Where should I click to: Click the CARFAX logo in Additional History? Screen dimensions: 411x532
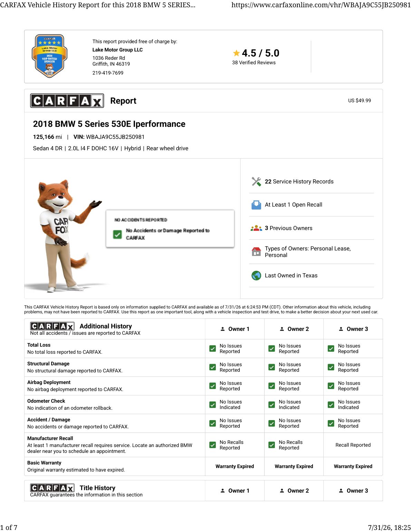[52, 326]
